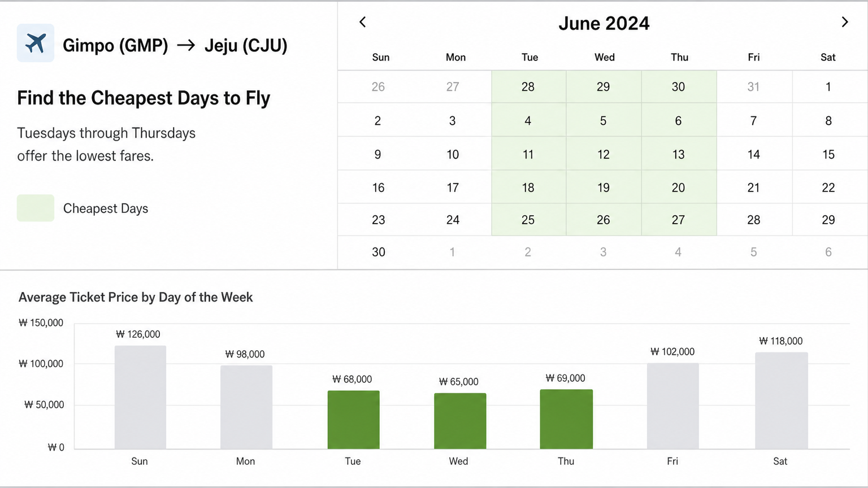
Task: Select Saturday June 1 on calendar
Action: coord(829,87)
